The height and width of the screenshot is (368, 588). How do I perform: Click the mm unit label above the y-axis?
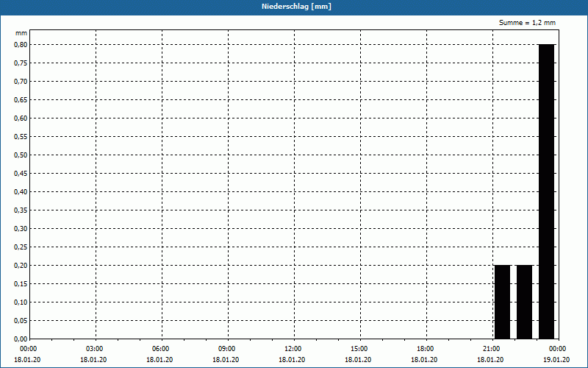[21, 33]
